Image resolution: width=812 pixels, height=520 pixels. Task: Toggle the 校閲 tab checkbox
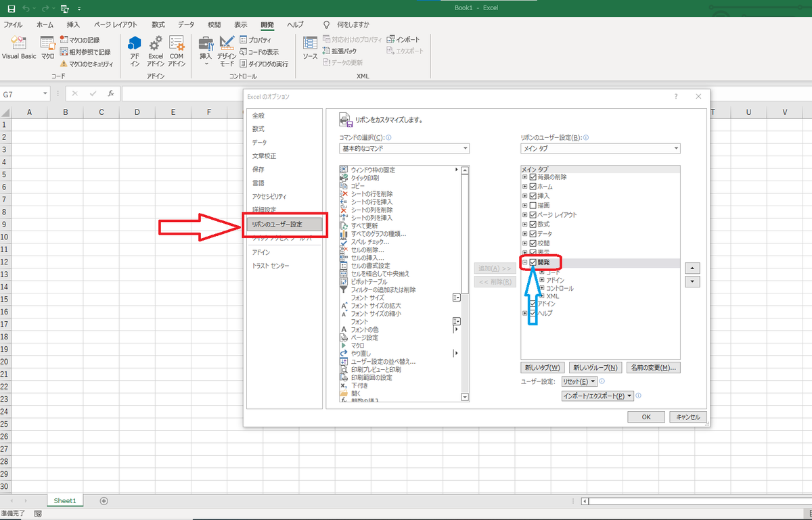tap(533, 243)
